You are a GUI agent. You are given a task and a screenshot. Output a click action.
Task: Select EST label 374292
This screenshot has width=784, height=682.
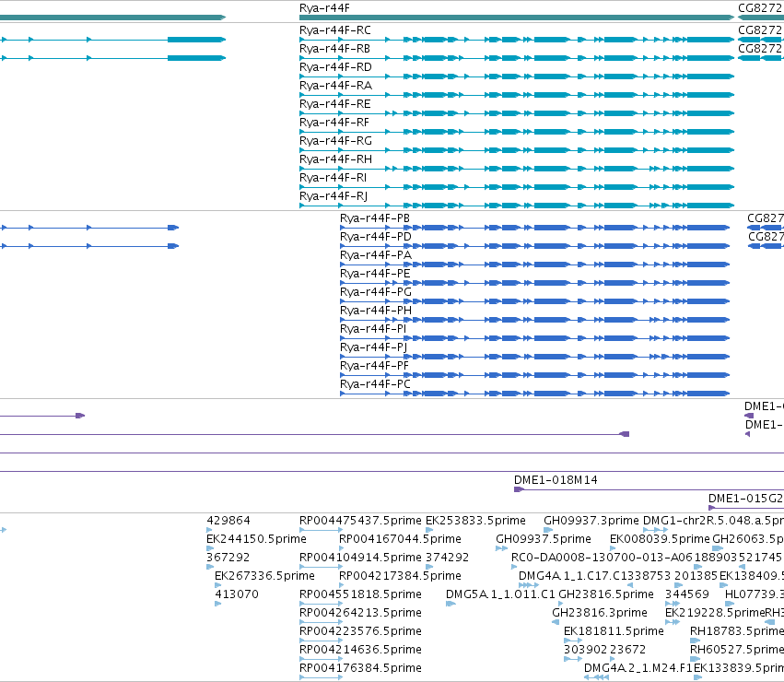[x=447, y=558]
